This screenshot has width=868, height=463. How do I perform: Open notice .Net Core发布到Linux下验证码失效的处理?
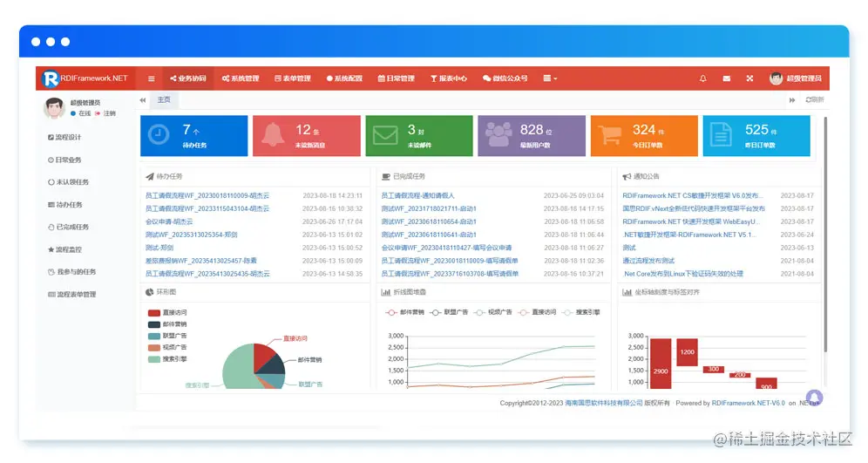683,274
